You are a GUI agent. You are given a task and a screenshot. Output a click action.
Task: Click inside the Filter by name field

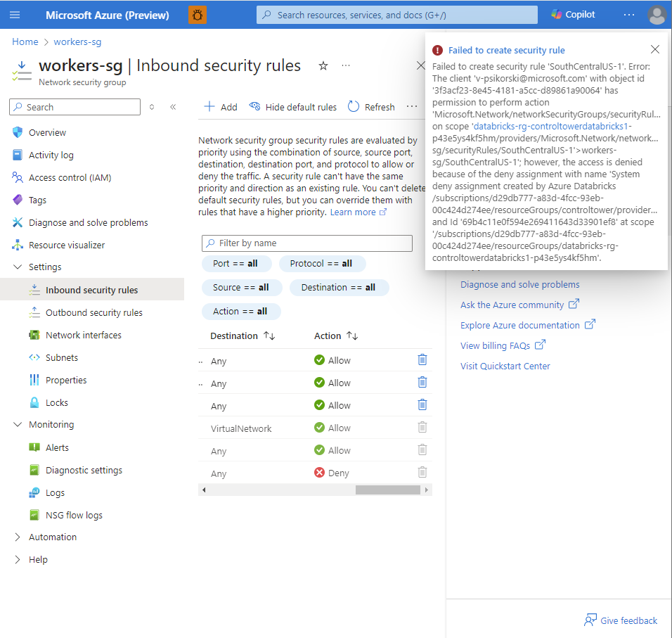306,243
